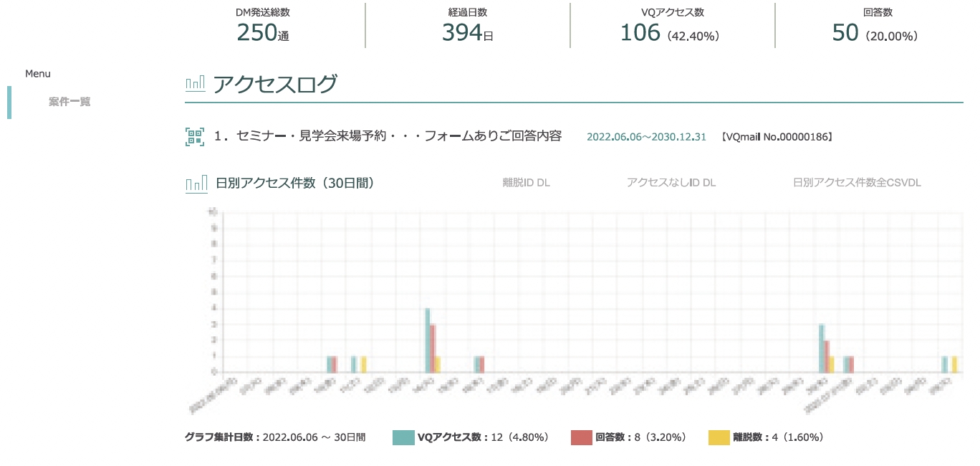The height and width of the screenshot is (466, 980).
Task: Select 案件一覧 in the sidebar menu
Action: [68, 102]
